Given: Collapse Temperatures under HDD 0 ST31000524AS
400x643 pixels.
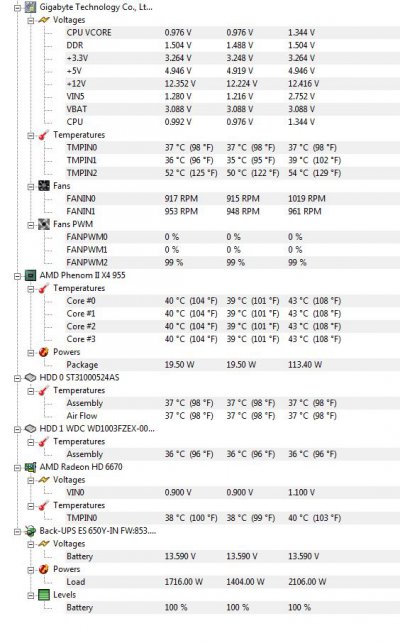Looking at the screenshot, I should 30,390.
